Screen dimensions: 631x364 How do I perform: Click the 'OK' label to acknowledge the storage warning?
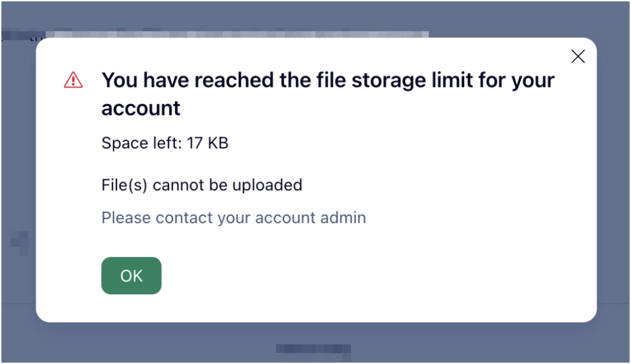pos(131,276)
